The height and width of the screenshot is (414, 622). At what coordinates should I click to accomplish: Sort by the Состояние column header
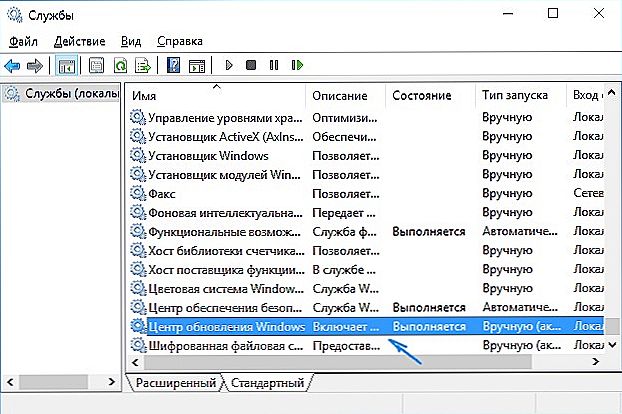coord(430,96)
